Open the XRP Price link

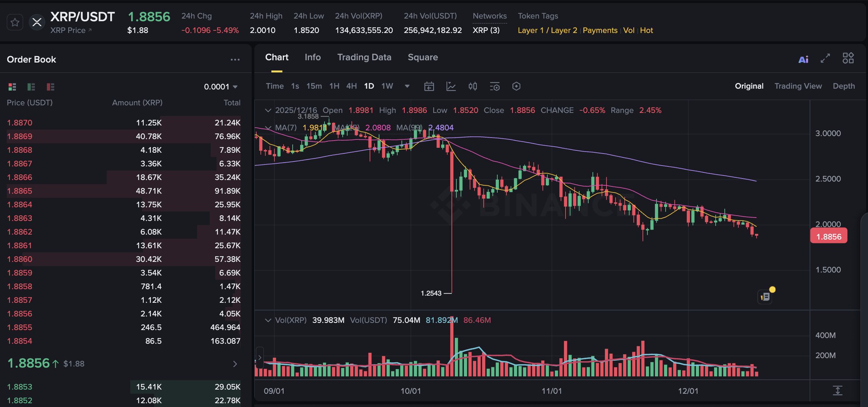pos(71,30)
